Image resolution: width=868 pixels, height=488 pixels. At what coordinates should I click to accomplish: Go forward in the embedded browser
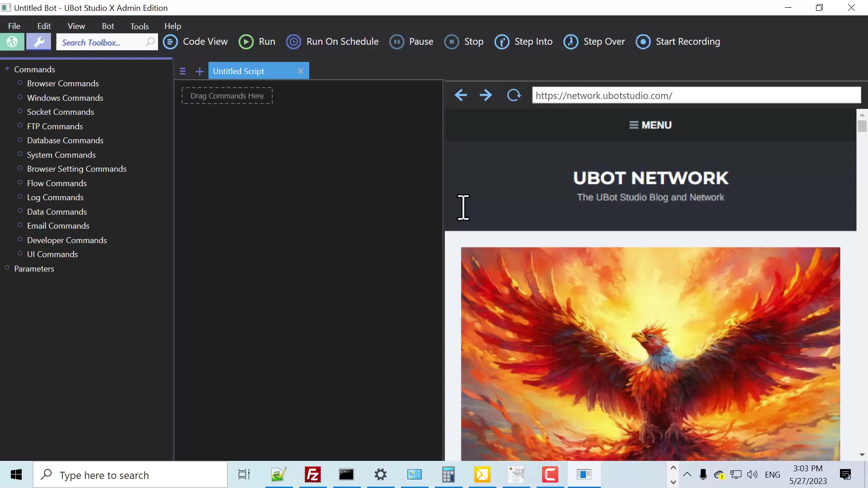486,95
